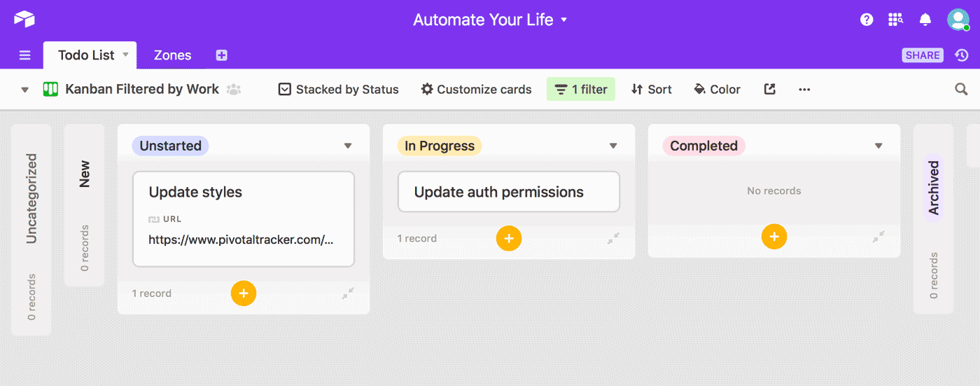Click the search magnifier icon
The height and width of the screenshot is (386, 980).
pyautogui.click(x=962, y=89)
